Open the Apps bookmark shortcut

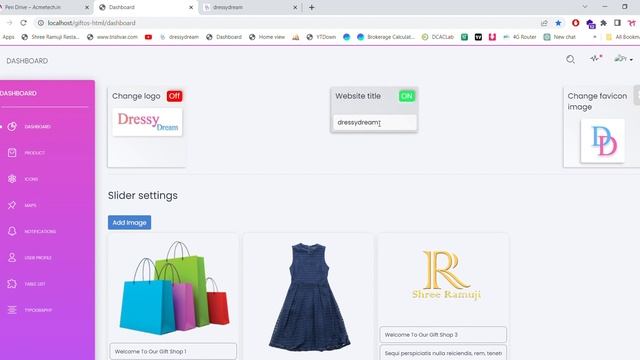[8, 37]
